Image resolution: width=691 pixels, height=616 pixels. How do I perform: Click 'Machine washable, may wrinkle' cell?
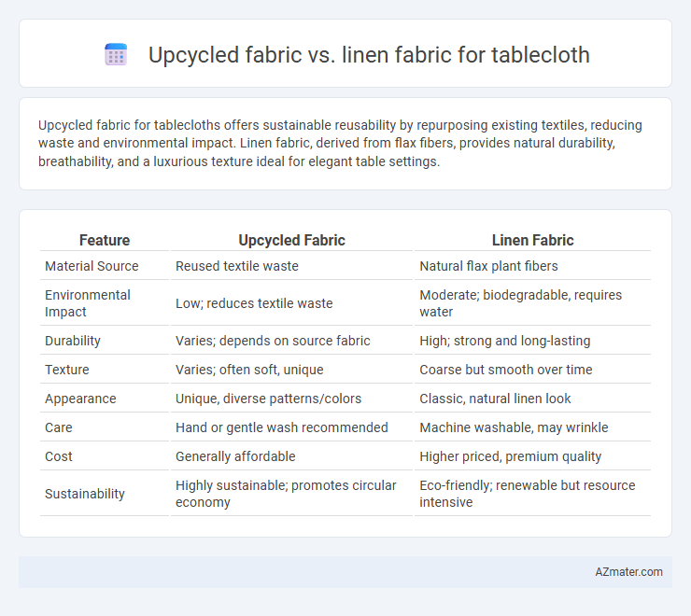click(514, 427)
